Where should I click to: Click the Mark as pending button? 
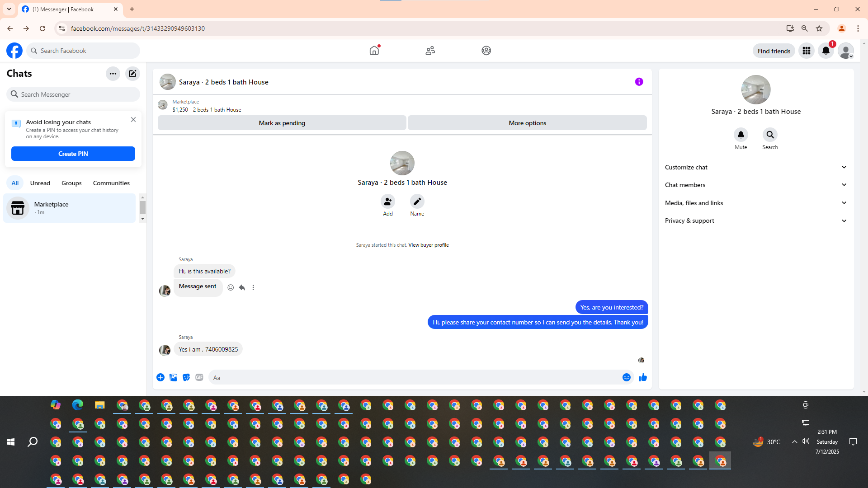282,123
